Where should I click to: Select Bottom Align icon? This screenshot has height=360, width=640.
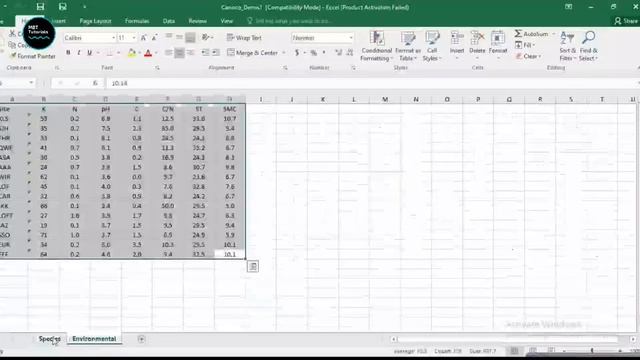190,37
